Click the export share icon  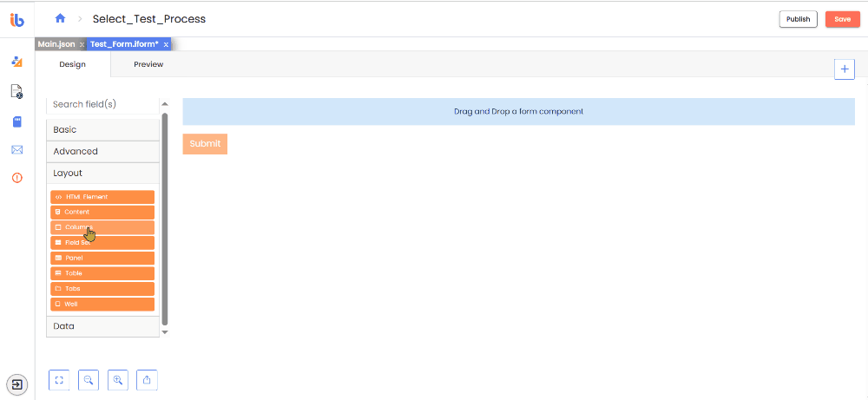click(148, 380)
